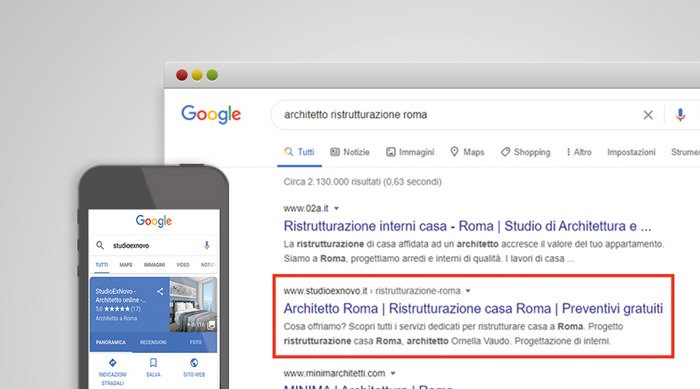Click the Google logo in browser window

[x=211, y=115]
